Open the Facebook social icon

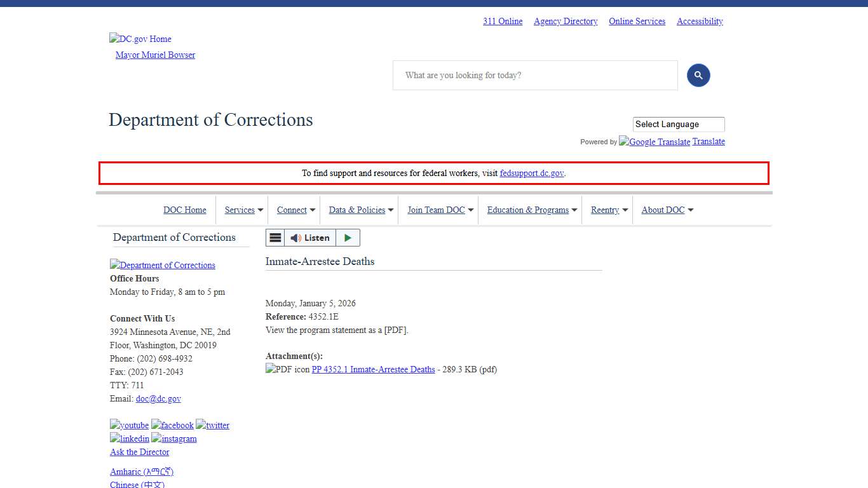tap(172, 425)
